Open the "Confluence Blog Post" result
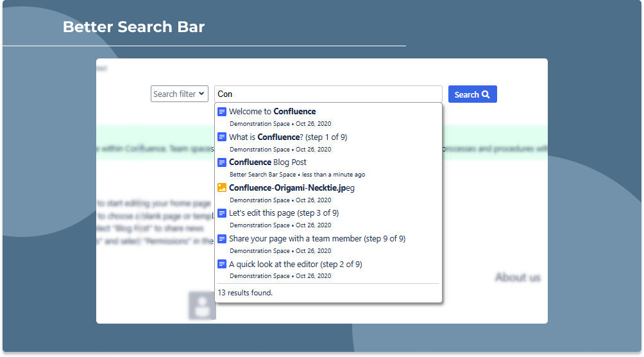This screenshot has height=357, width=644. [267, 162]
